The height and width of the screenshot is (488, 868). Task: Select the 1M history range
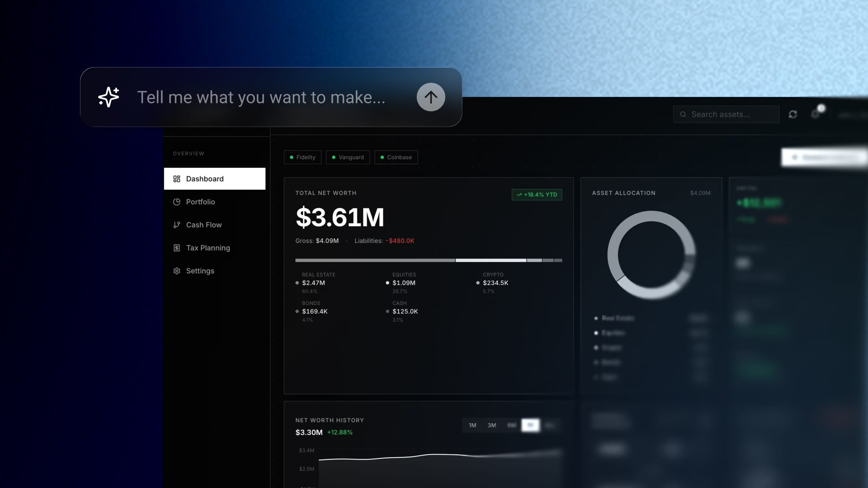(x=472, y=425)
